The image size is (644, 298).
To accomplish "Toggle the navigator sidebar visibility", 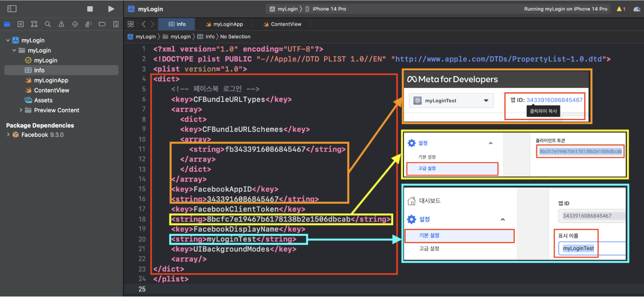I will click(12, 9).
